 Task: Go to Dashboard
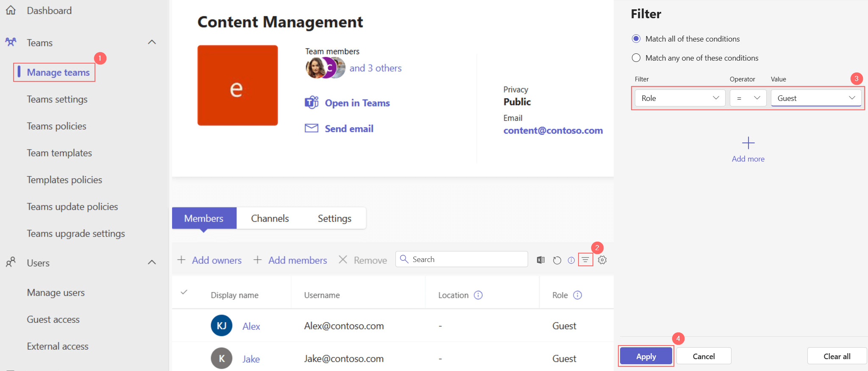[x=49, y=11]
